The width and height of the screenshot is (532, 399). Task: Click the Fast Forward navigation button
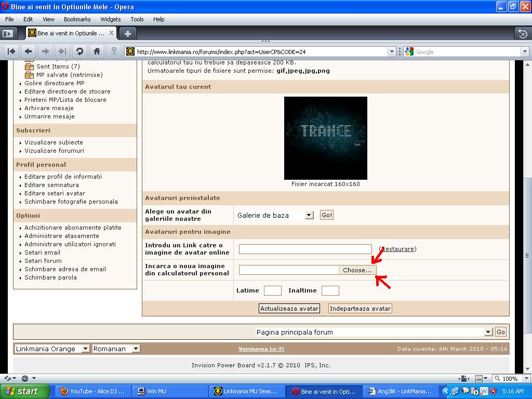click(x=62, y=51)
